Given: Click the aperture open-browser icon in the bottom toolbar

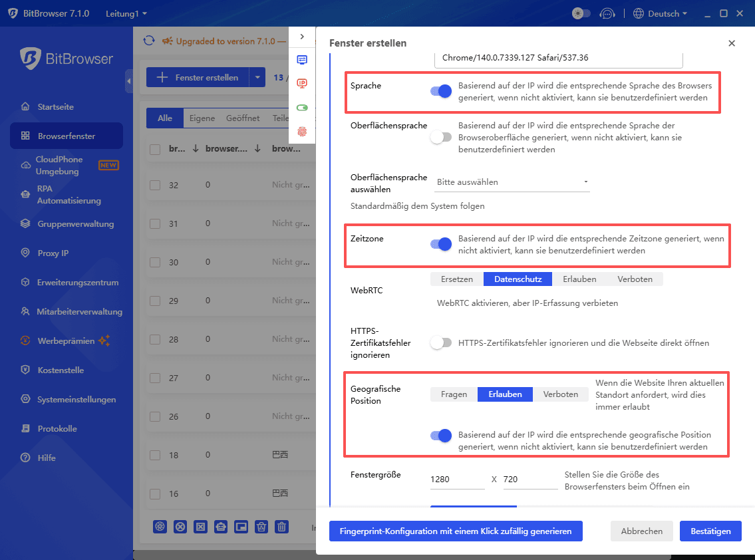Looking at the screenshot, I should tap(160, 527).
